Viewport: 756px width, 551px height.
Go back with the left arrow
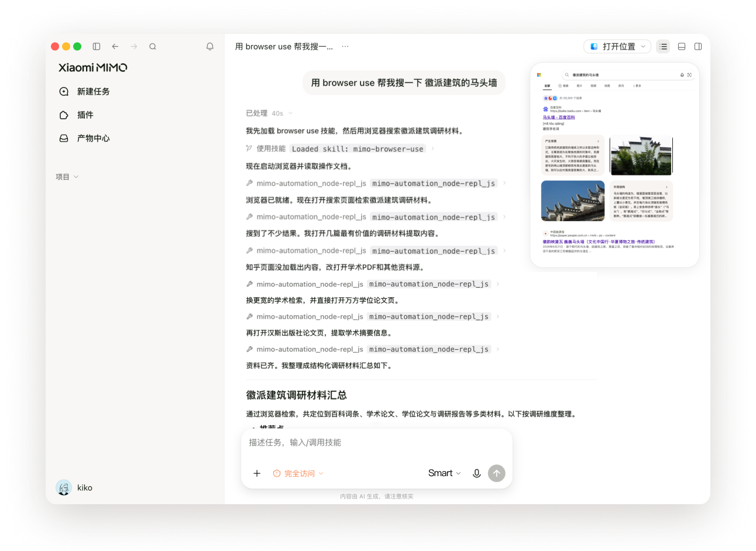click(x=115, y=46)
